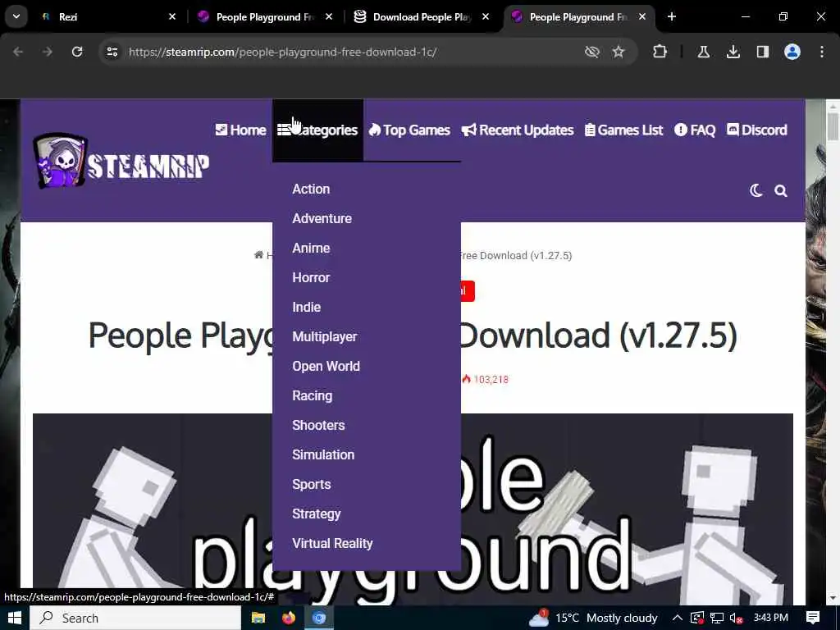Viewport: 840px width, 630px height.
Task: Click the muted volume tray icon
Action: (x=736, y=618)
